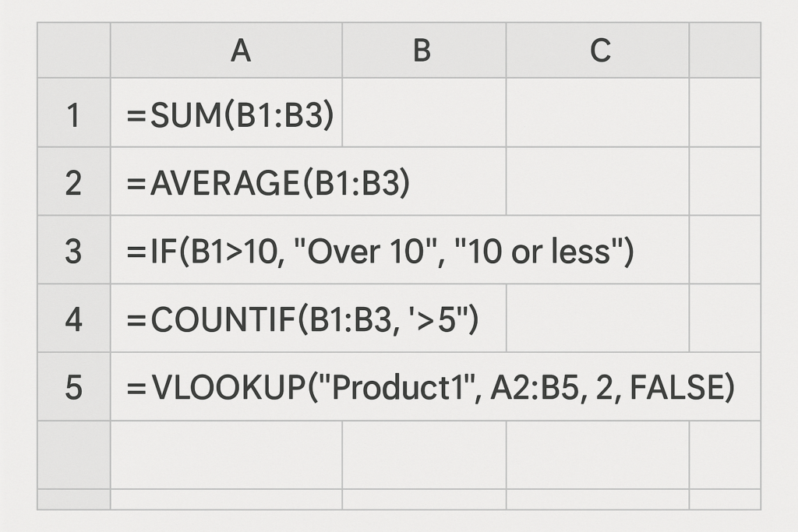This screenshot has height=532, width=798.
Task: Click the select-all corner cell
Action: [74, 50]
